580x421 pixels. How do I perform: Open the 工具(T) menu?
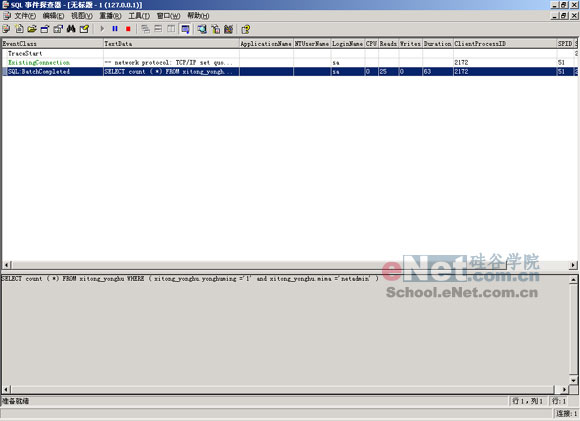click(139, 16)
